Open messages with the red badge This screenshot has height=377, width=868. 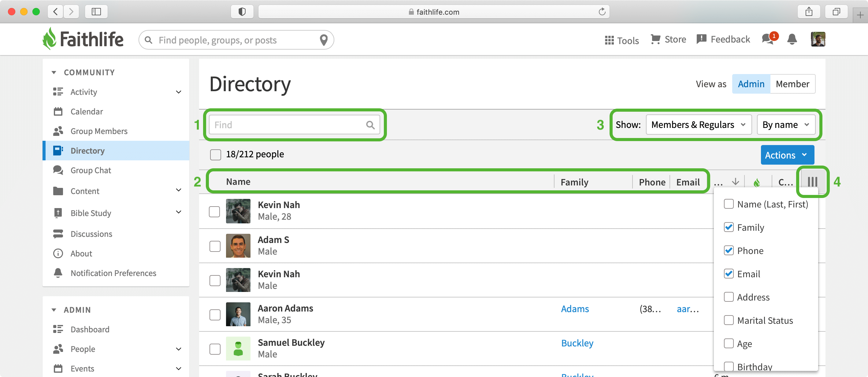click(x=770, y=39)
